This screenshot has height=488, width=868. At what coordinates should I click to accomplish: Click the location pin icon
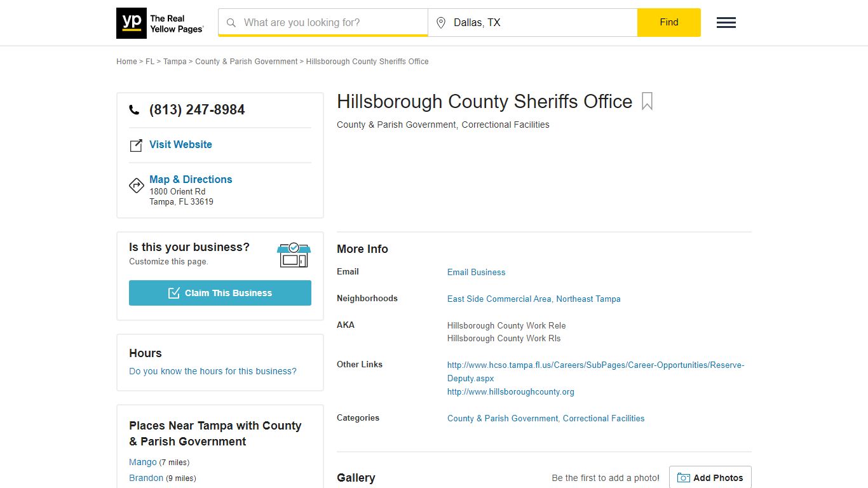[440, 22]
